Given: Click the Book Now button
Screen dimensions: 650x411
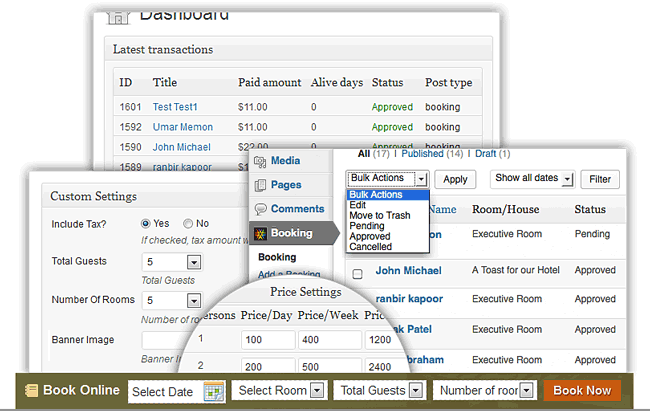Looking at the screenshot, I should [582, 390].
